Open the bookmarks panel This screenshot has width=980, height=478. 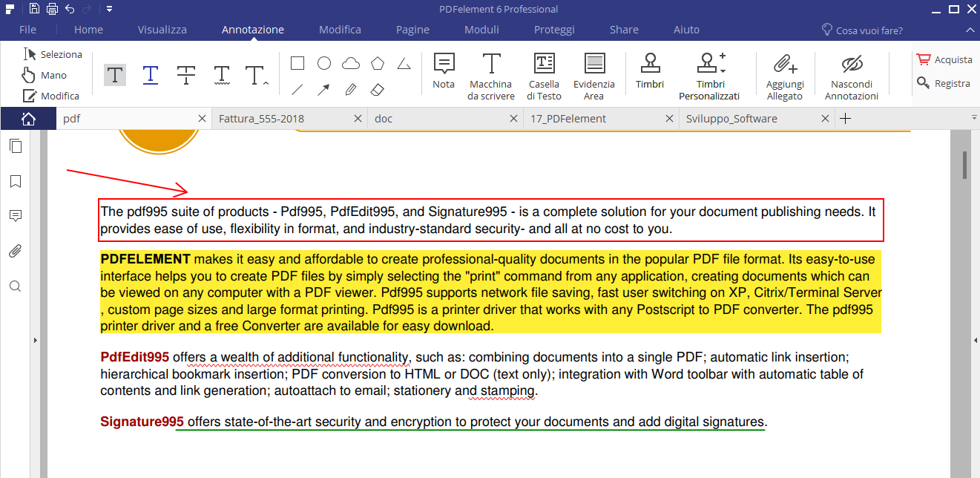15,181
